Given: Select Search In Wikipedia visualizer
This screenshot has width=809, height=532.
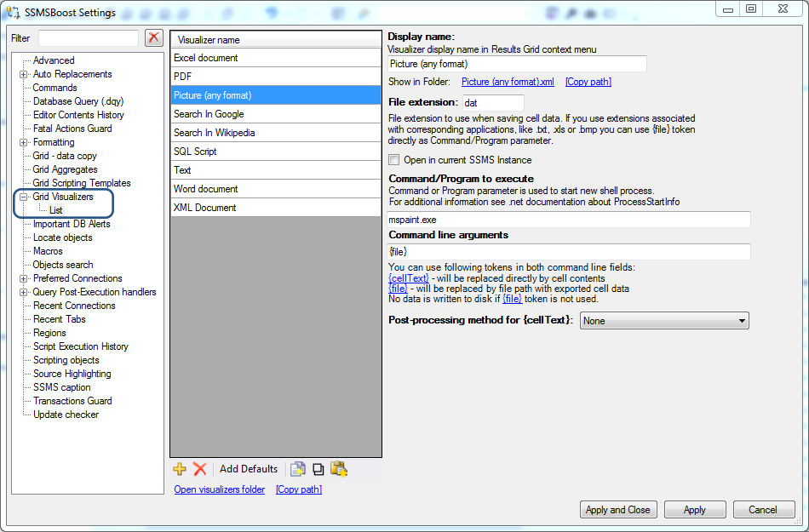Looking at the screenshot, I should pos(276,133).
